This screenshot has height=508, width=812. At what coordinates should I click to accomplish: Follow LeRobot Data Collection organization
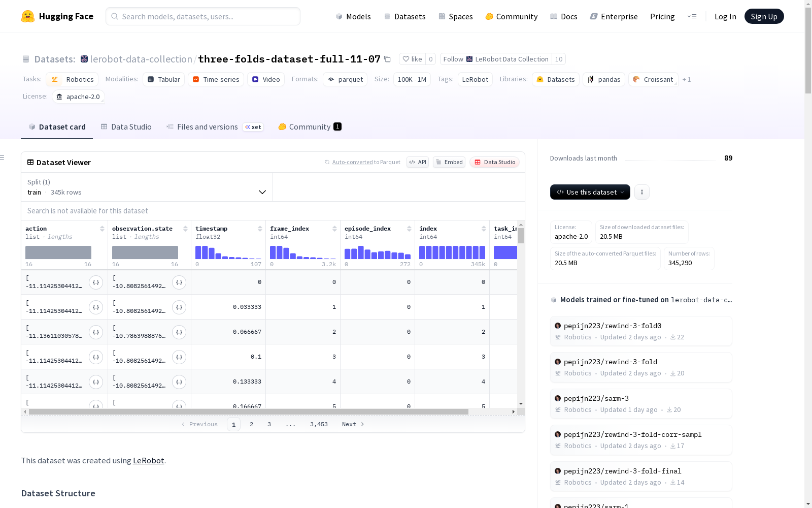[496, 59]
